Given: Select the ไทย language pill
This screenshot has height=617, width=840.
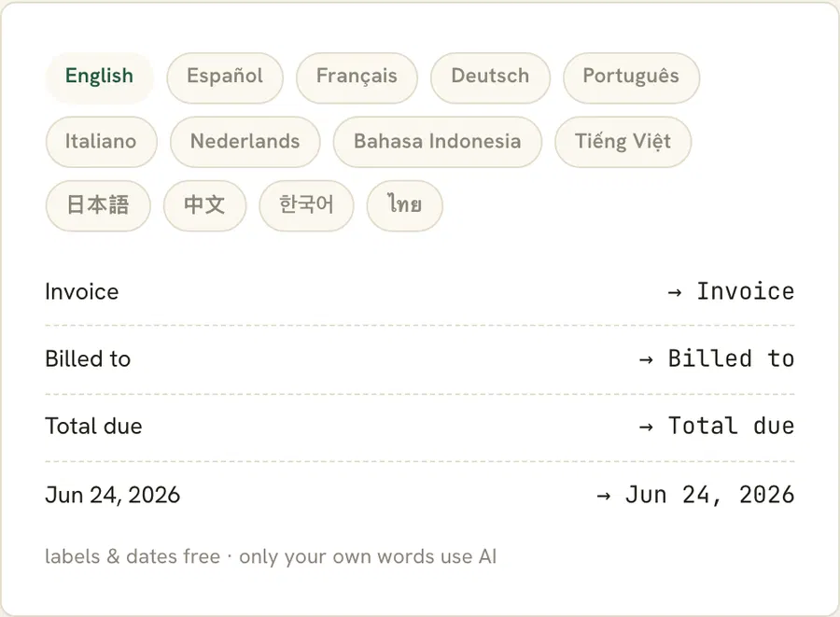Looking at the screenshot, I should coord(404,205).
